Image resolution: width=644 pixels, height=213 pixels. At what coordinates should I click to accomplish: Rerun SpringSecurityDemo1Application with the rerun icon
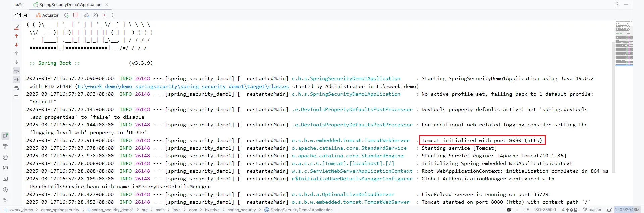point(67,15)
